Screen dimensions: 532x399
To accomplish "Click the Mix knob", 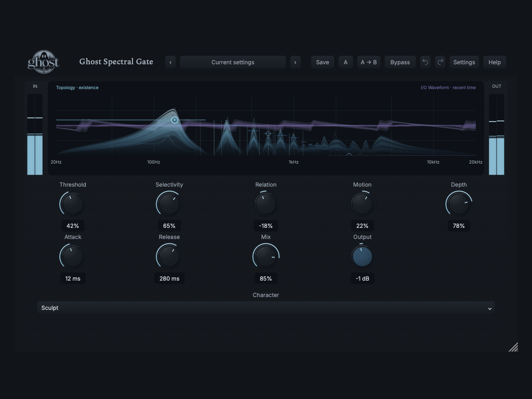I will pyautogui.click(x=266, y=256).
